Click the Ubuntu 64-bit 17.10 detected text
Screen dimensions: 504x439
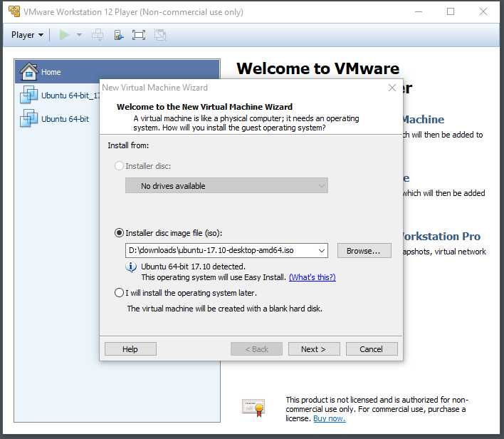pos(193,267)
